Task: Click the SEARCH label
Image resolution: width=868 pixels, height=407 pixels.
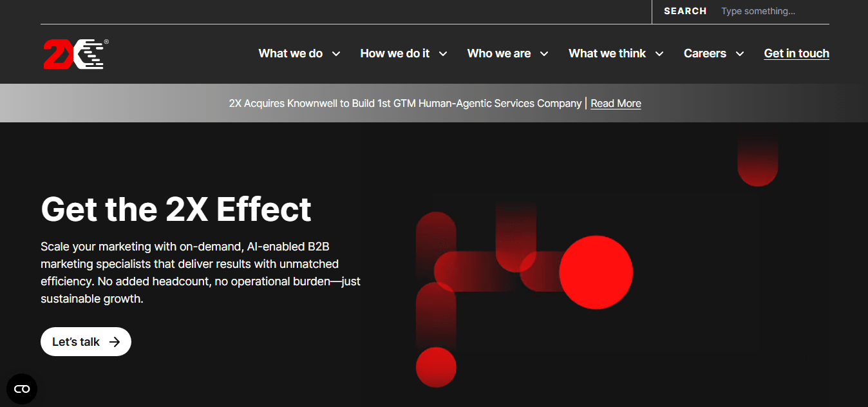Action: click(685, 11)
